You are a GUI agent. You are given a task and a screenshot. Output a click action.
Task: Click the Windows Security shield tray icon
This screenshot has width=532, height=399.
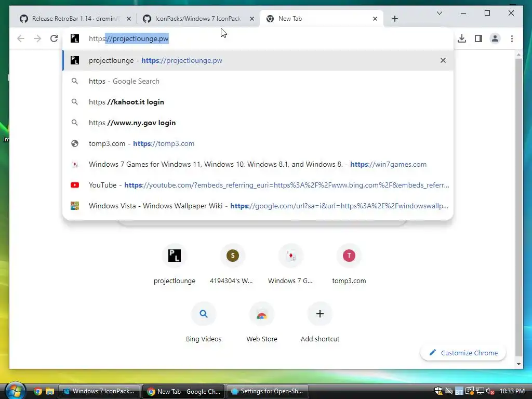(x=438, y=391)
